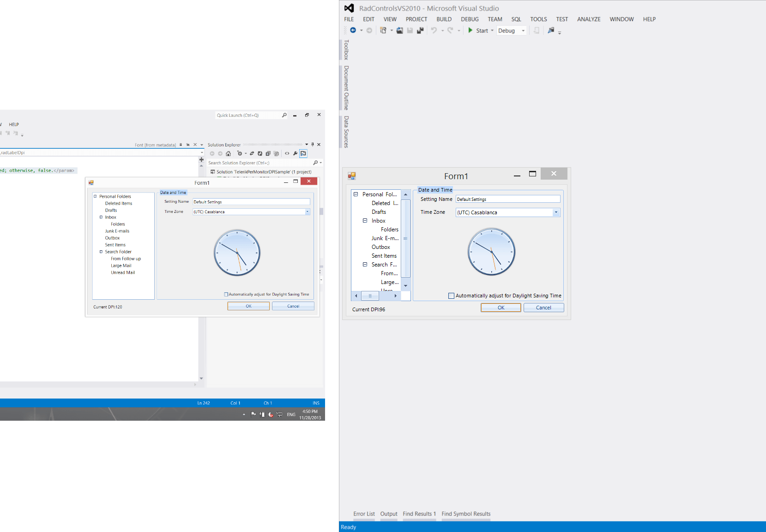
Task: Click the Find in Files toolbar icon
Action: 551,30
